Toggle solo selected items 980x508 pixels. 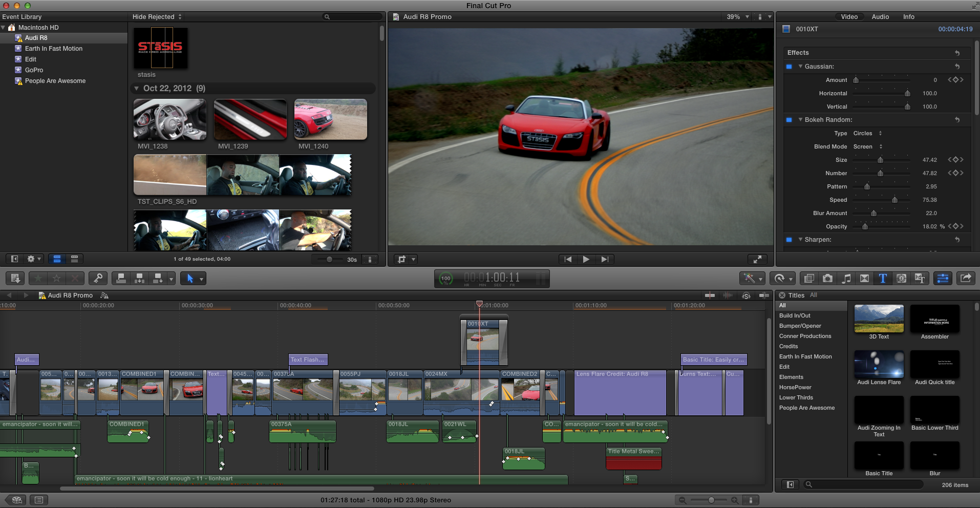click(x=746, y=295)
